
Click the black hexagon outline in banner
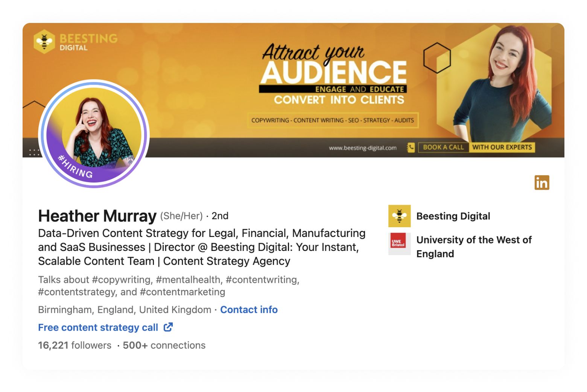[437, 58]
